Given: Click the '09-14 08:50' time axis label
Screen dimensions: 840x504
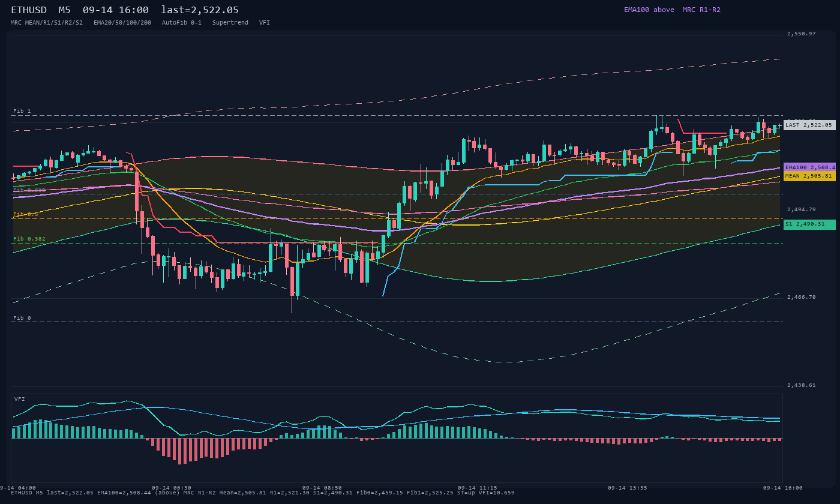Looking at the screenshot, I should click(x=322, y=488).
